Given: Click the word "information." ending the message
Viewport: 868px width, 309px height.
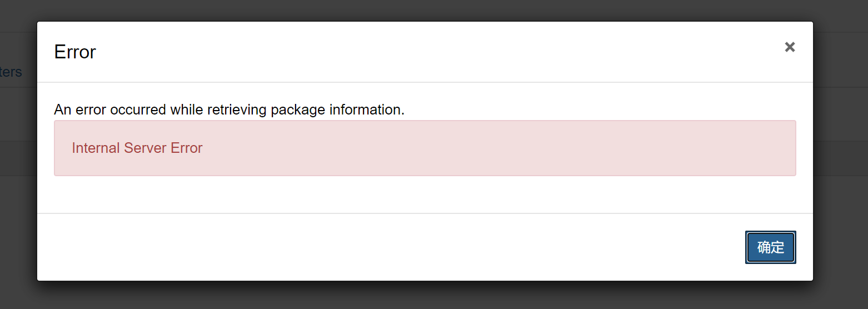Looking at the screenshot, I should pyautogui.click(x=367, y=110).
